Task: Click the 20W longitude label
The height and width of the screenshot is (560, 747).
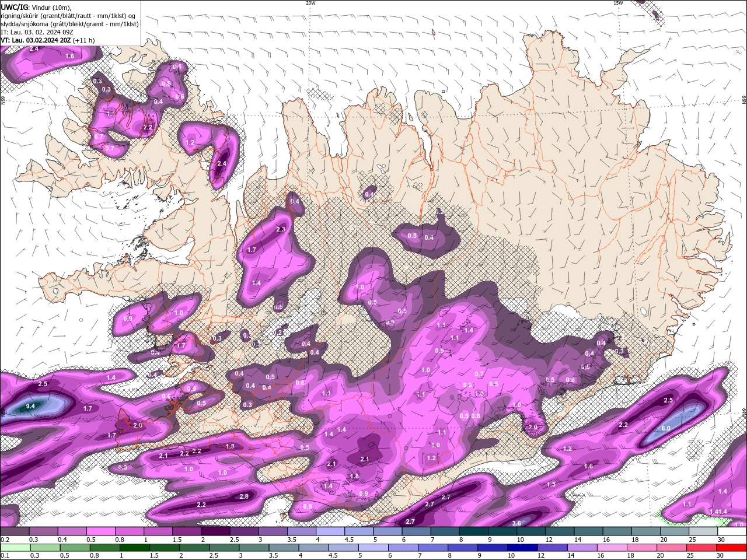Action: [x=310, y=3]
